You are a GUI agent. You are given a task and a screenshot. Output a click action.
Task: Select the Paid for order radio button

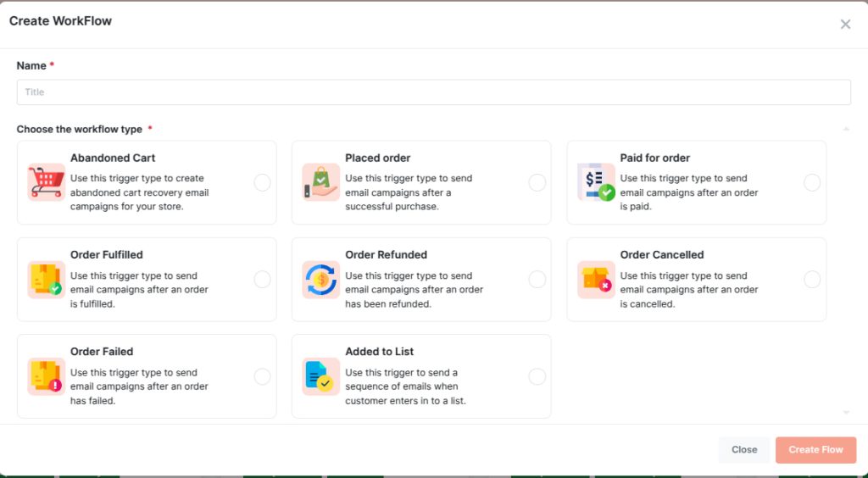(812, 182)
